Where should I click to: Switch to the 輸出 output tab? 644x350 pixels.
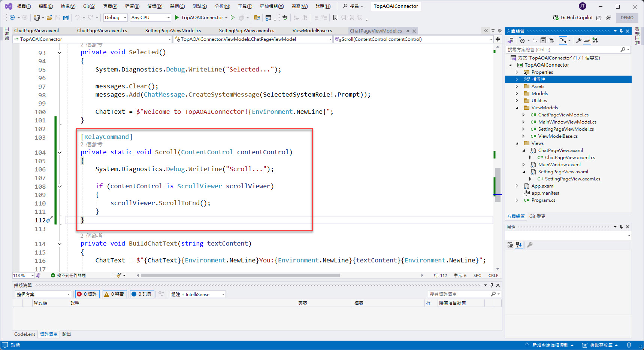pyautogui.click(x=67, y=334)
